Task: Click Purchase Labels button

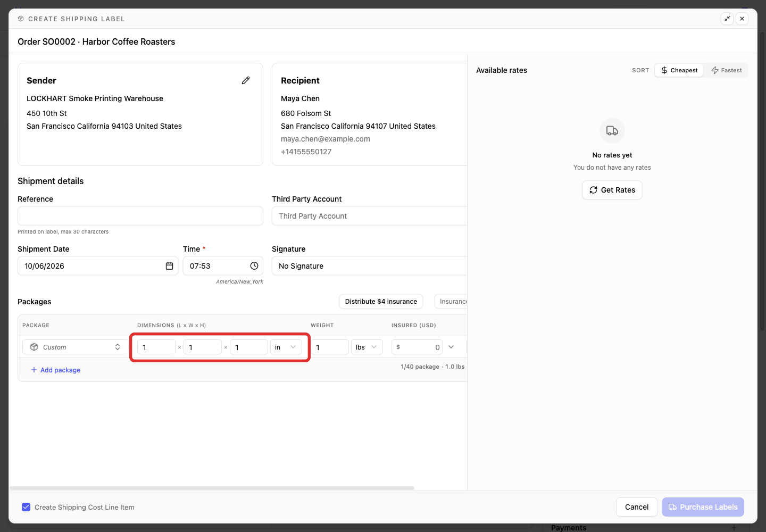Action: click(703, 507)
